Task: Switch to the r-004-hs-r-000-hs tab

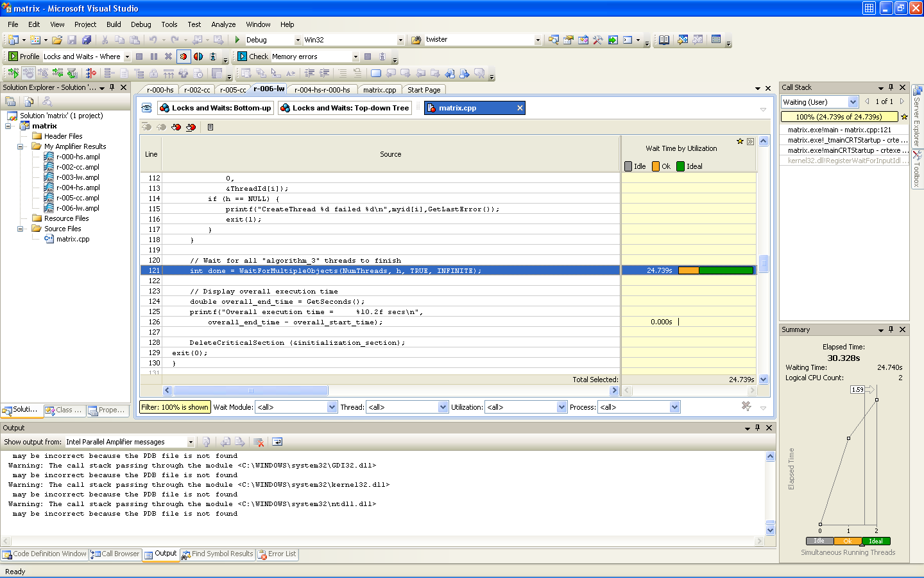Action: click(322, 90)
